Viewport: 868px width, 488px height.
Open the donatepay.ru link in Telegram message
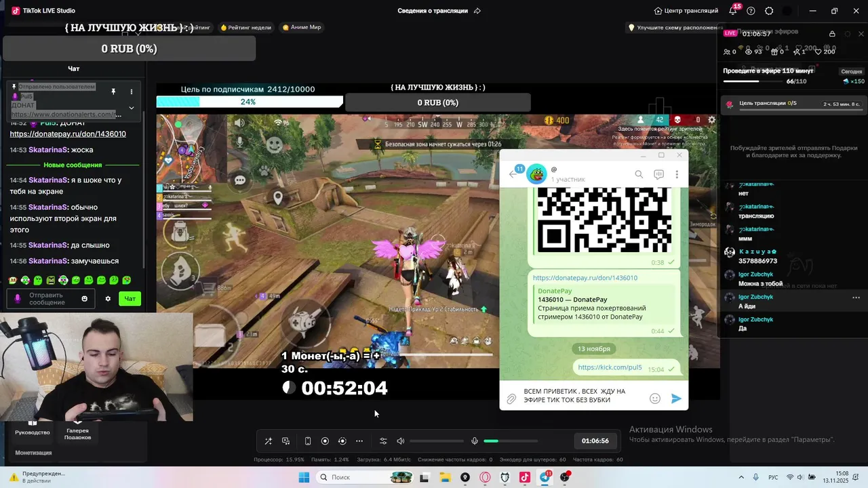pos(585,278)
